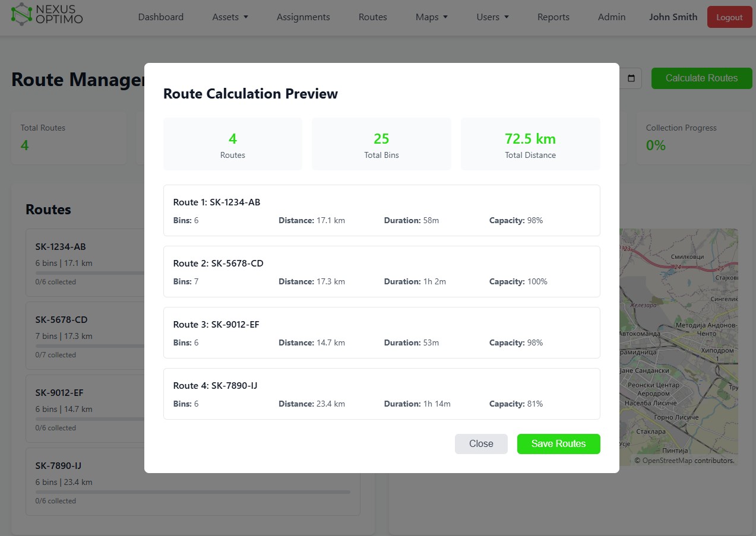Click Route 3 Distance 14.7 km value
The image size is (756, 536).
pyautogui.click(x=331, y=342)
